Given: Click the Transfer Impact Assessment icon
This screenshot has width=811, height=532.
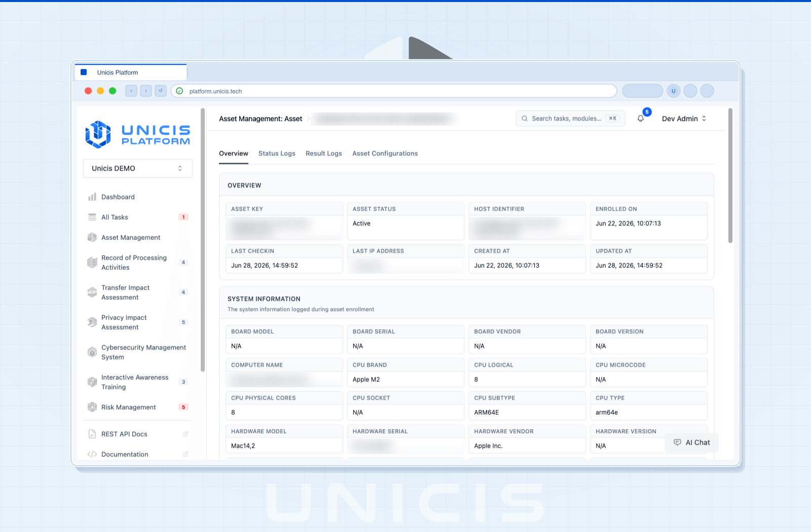Looking at the screenshot, I should tap(92, 292).
